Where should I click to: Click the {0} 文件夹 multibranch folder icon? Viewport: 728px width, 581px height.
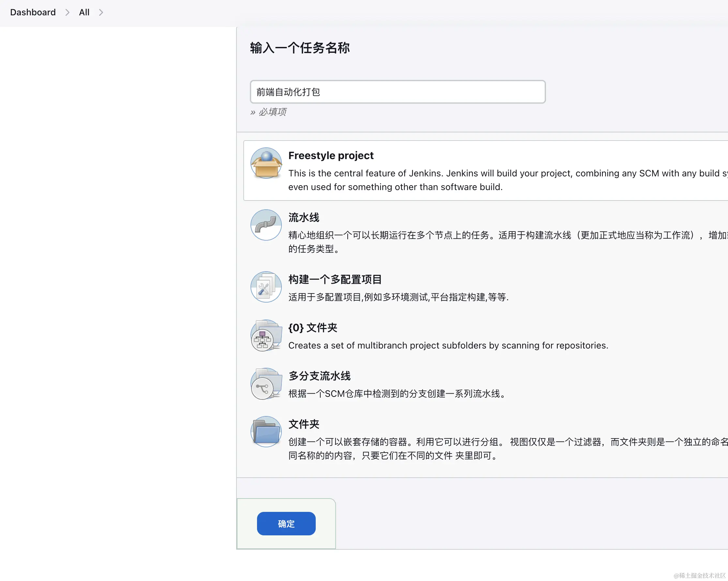point(266,336)
